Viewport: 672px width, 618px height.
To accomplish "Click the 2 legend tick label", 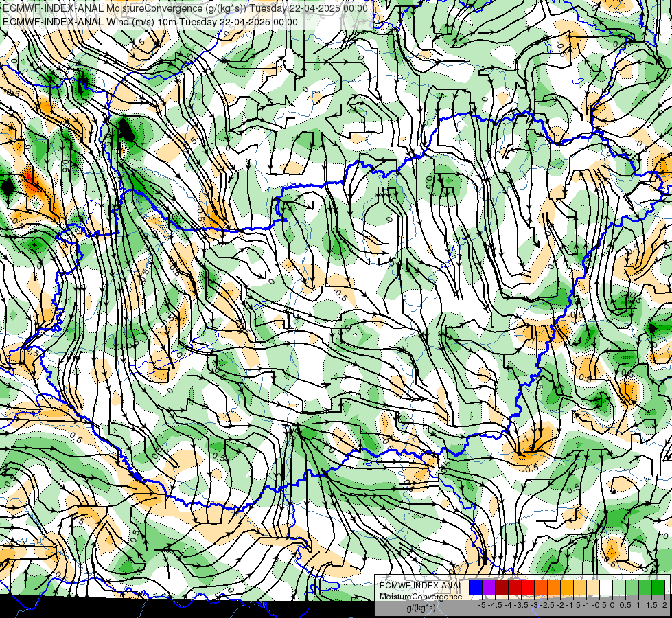I will (664, 605).
